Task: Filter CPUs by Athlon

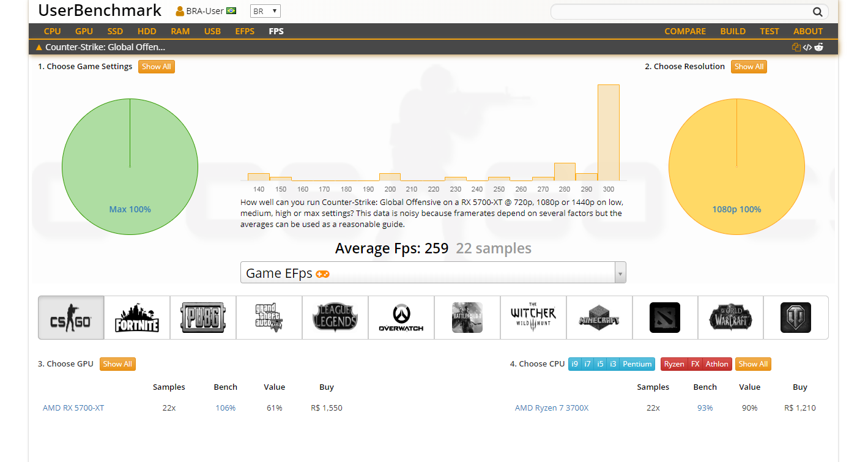Action: (x=717, y=364)
